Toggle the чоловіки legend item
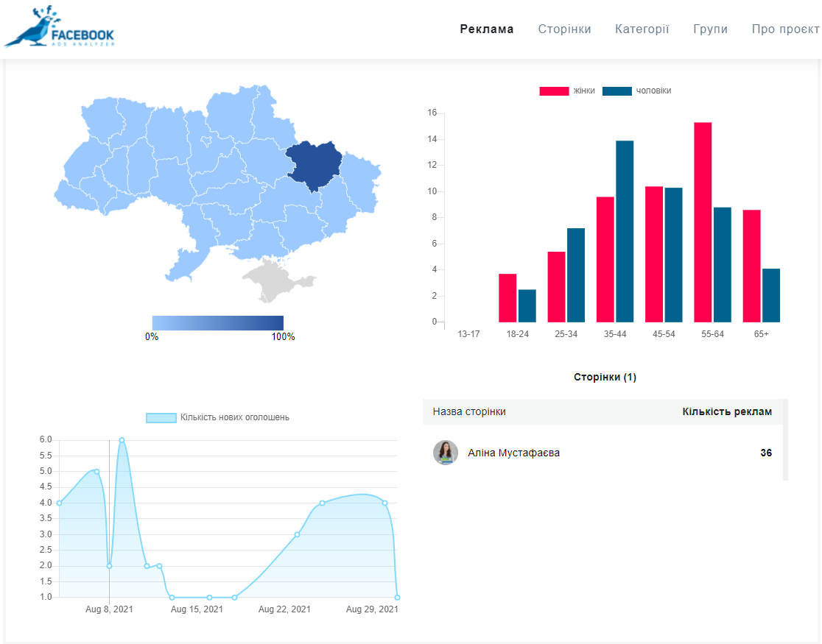This screenshot has height=644, width=822. pyautogui.click(x=636, y=91)
